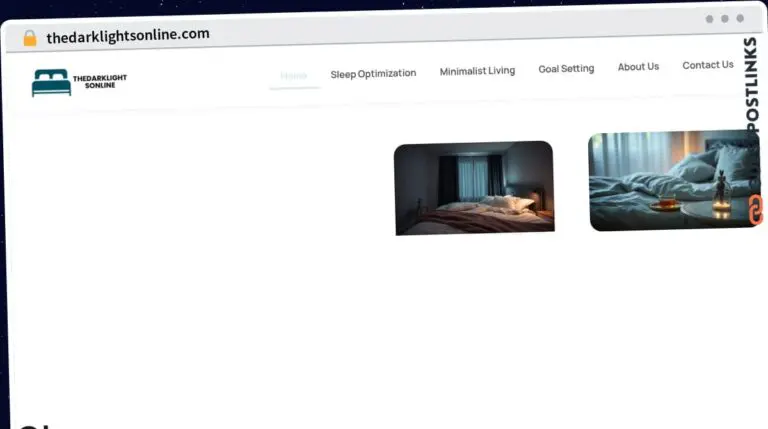Open the Home menu item
Image resolution: width=768 pixels, height=429 pixels.
pos(293,76)
